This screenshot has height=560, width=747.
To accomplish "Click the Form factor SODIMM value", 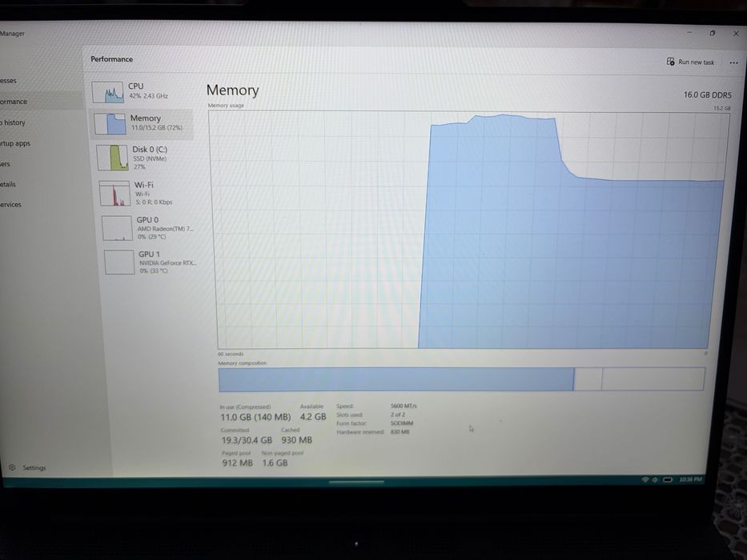I will coord(402,423).
